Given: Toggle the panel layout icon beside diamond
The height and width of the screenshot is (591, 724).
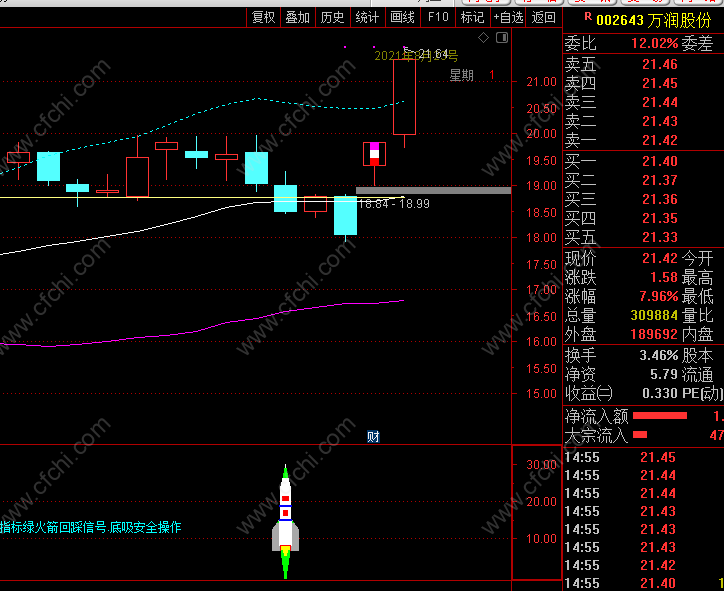Looking at the screenshot, I should pyautogui.click(x=500, y=38).
